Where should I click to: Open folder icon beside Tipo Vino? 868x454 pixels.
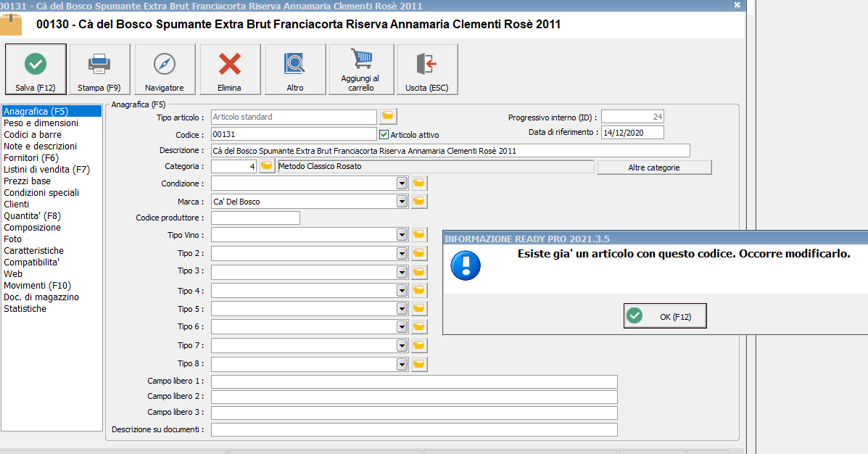(x=419, y=235)
